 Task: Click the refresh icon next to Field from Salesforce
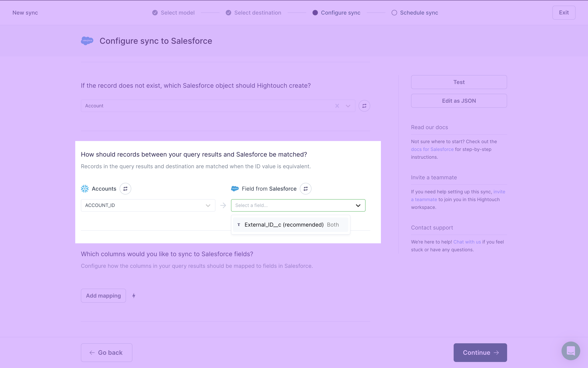click(x=305, y=189)
